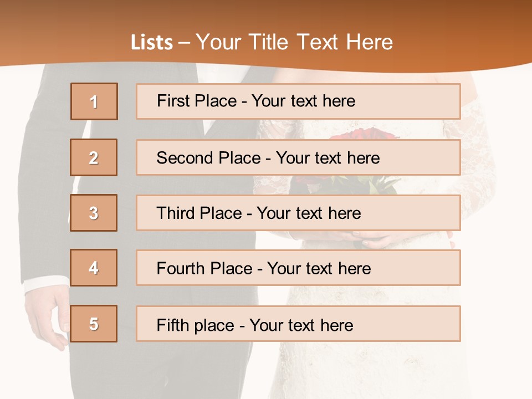The width and height of the screenshot is (532, 399).
Task: Select the number 5 box
Action: click(94, 324)
